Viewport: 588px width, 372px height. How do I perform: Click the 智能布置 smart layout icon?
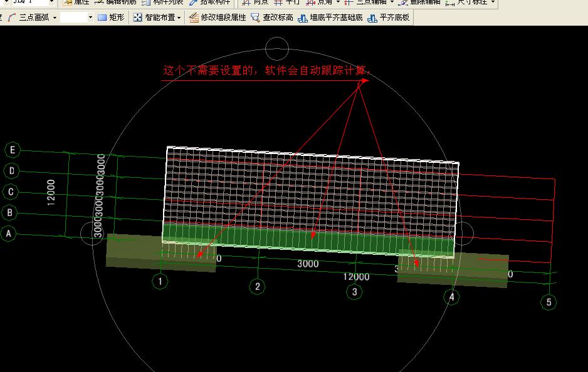138,18
